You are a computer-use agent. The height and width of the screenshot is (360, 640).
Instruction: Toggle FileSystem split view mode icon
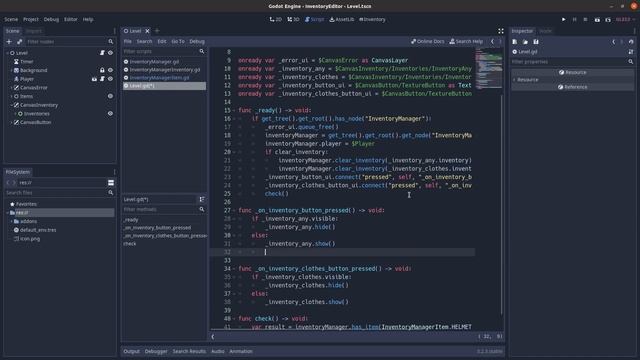[111, 182]
